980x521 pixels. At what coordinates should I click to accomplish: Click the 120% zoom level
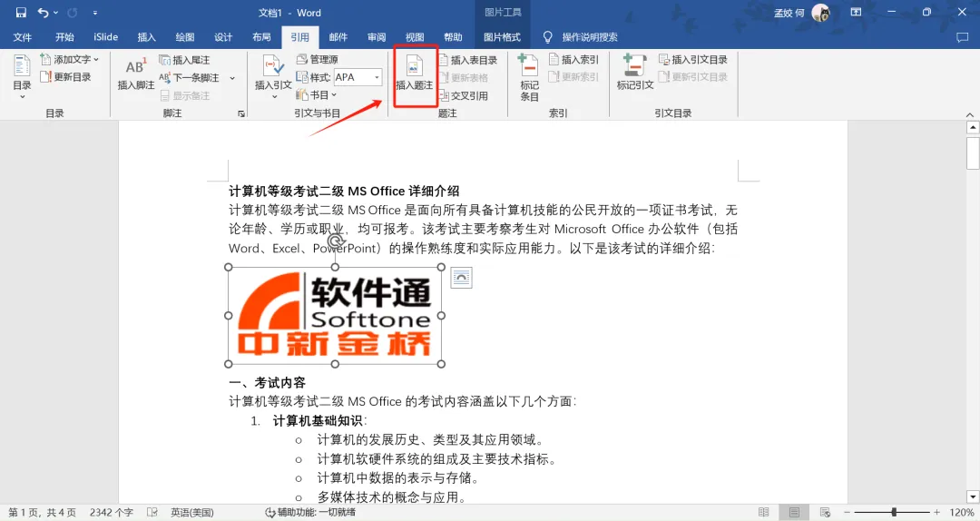click(962, 512)
